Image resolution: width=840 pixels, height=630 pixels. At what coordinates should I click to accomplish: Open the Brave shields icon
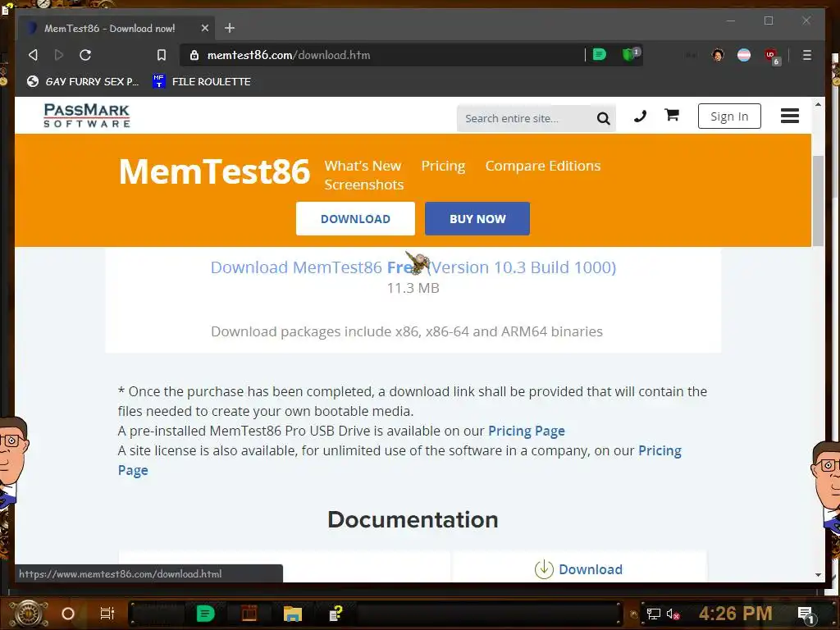coord(629,54)
